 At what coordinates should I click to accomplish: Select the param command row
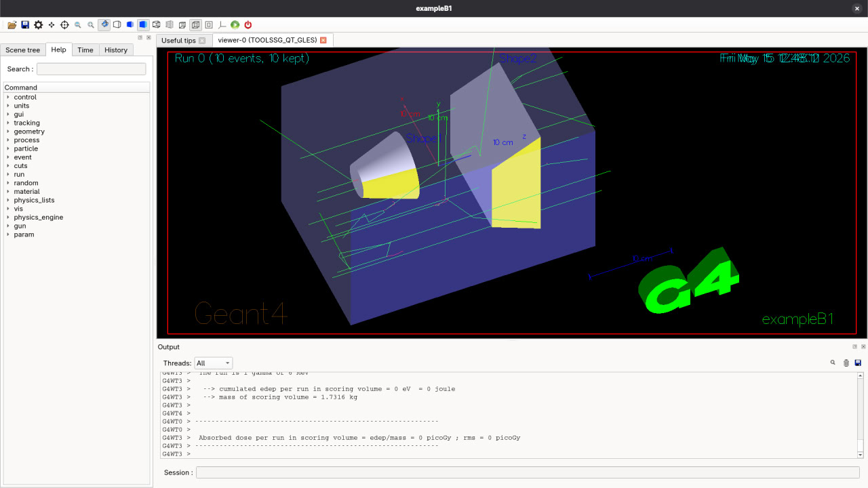point(77,235)
